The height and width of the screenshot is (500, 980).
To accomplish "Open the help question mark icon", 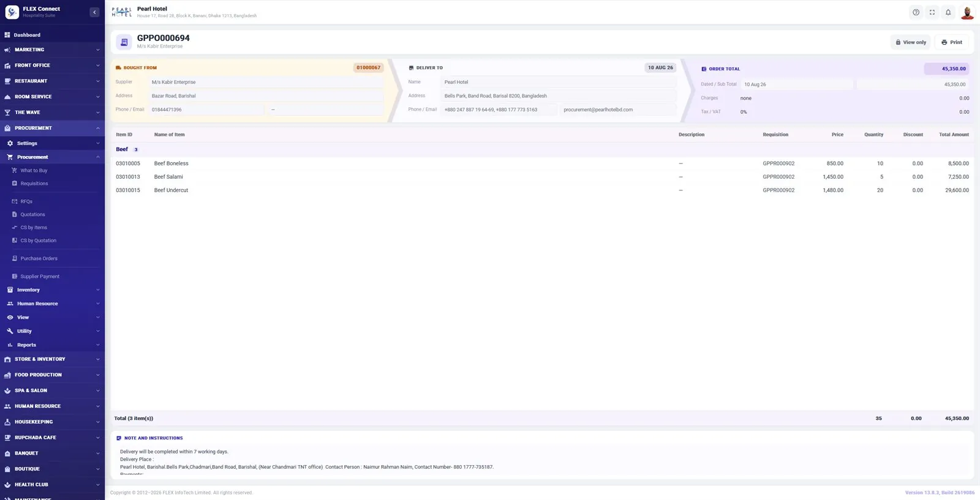I will [x=916, y=12].
